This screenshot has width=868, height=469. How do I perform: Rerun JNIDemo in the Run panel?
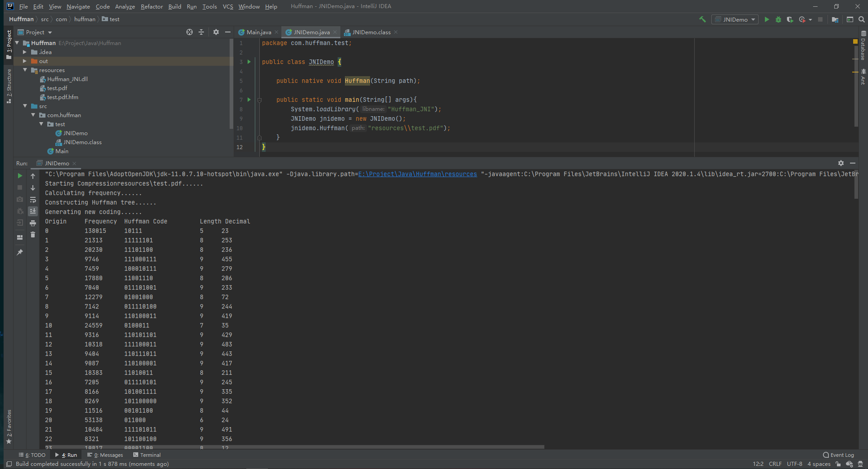click(20, 176)
